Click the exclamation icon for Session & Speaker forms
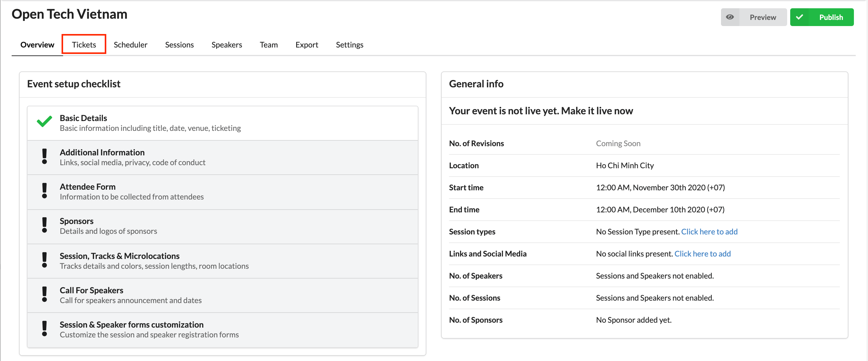 coord(44,329)
